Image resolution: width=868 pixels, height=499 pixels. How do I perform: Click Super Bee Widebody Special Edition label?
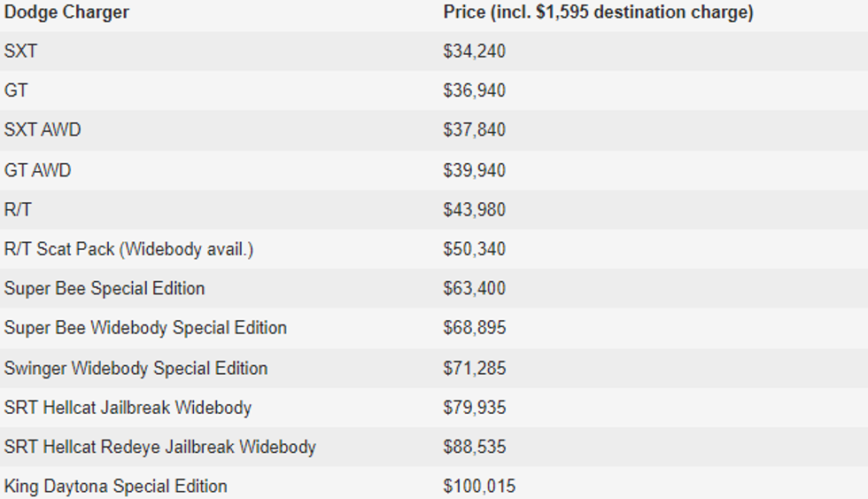coord(145,328)
